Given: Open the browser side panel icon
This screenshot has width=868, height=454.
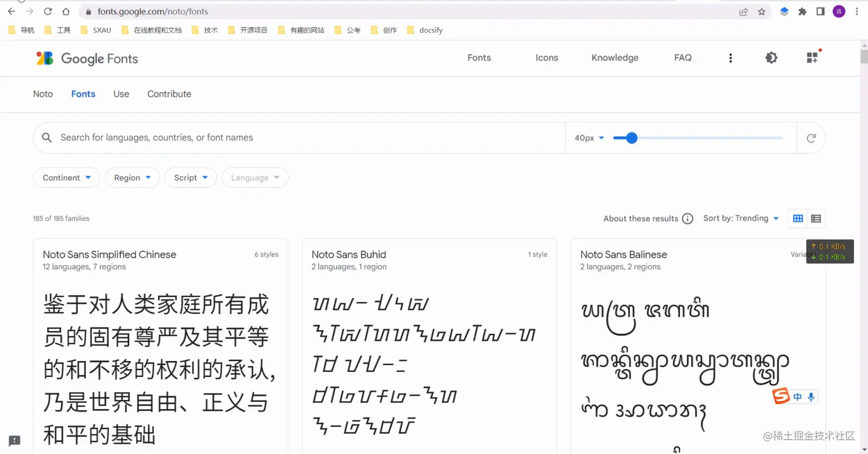Looking at the screenshot, I should [821, 11].
